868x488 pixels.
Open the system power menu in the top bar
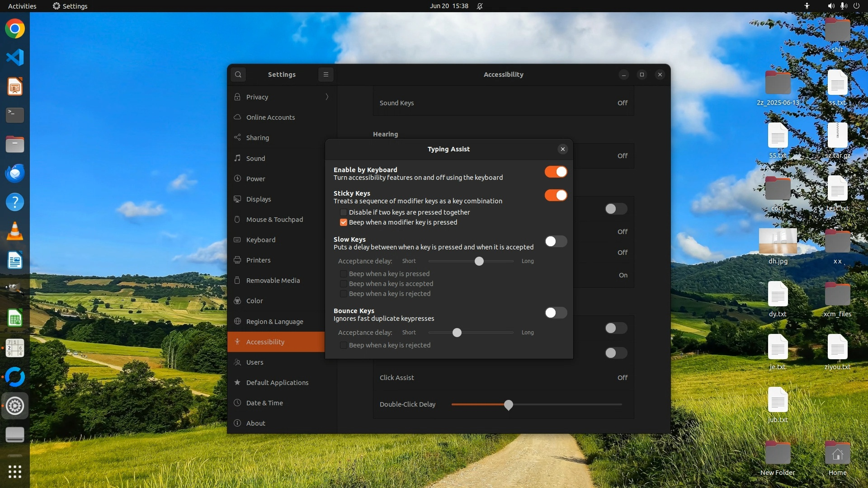pos(856,6)
